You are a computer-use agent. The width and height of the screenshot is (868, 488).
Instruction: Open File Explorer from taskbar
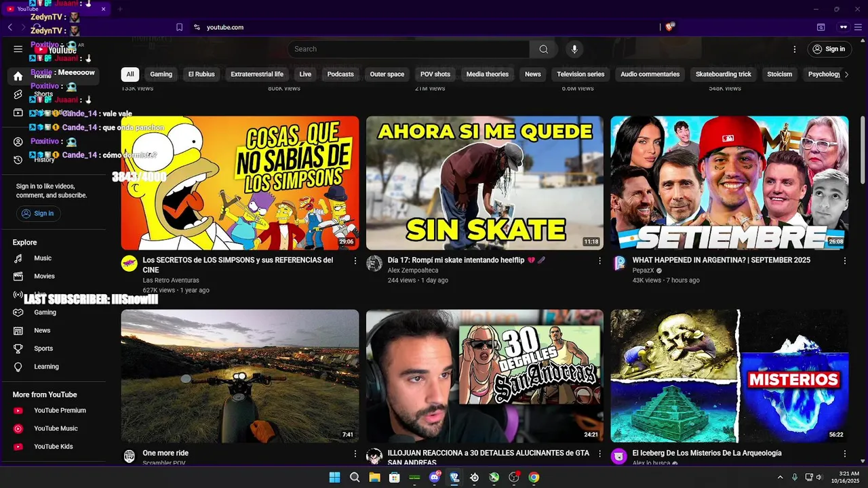374,477
